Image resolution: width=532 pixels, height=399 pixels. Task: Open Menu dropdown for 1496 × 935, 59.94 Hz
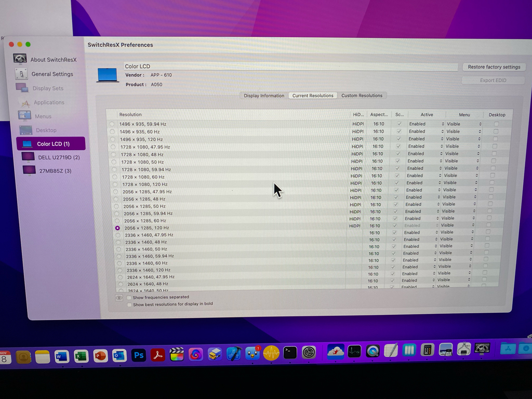click(x=464, y=124)
